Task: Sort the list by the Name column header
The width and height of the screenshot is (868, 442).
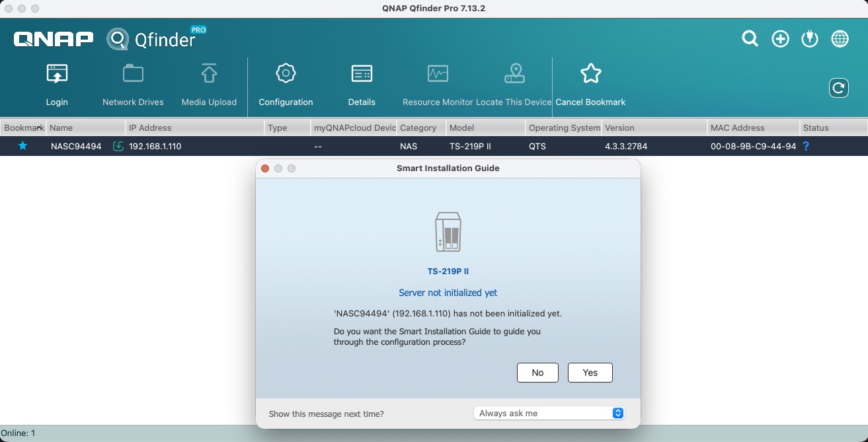Action: [x=86, y=128]
